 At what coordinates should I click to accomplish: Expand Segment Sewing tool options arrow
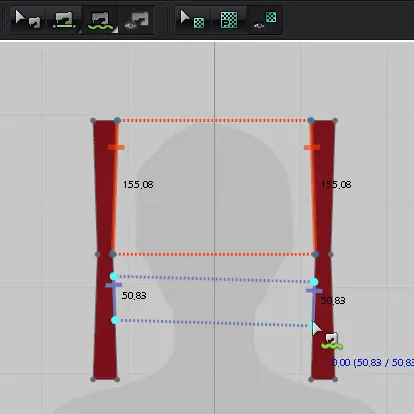coord(79,30)
